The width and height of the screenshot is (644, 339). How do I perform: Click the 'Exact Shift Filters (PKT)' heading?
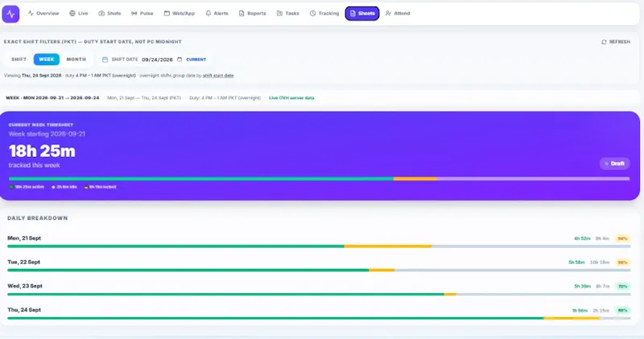[x=93, y=42]
